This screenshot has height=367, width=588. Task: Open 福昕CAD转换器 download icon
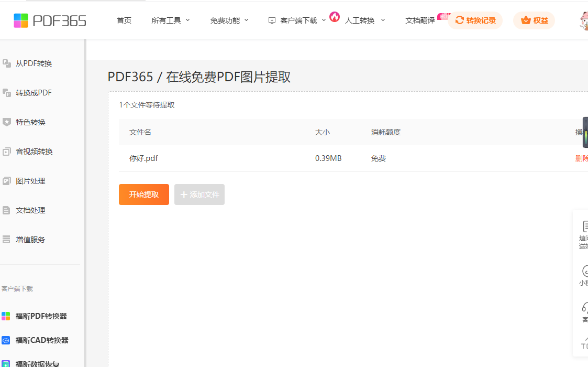(x=6, y=340)
